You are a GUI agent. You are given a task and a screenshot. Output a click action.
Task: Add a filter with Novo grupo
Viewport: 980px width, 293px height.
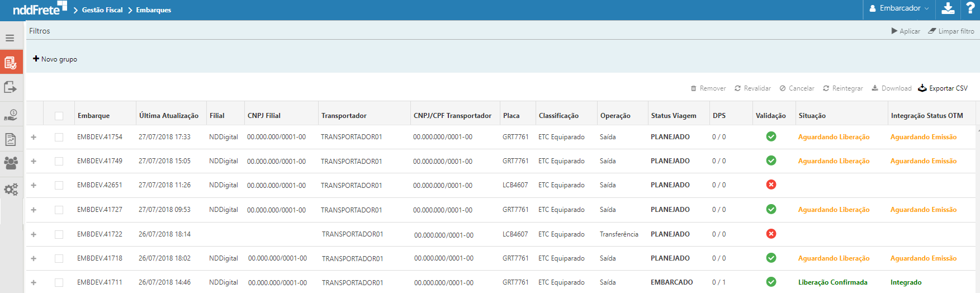55,59
